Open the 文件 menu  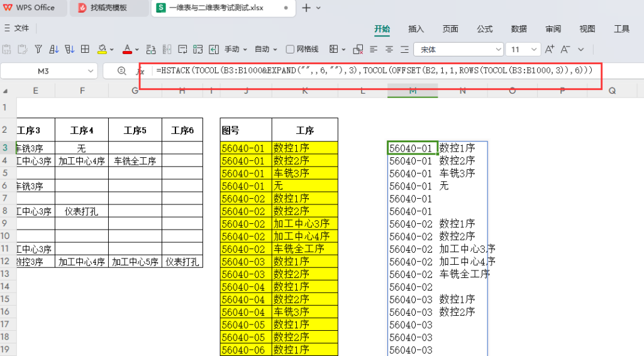click(16, 28)
